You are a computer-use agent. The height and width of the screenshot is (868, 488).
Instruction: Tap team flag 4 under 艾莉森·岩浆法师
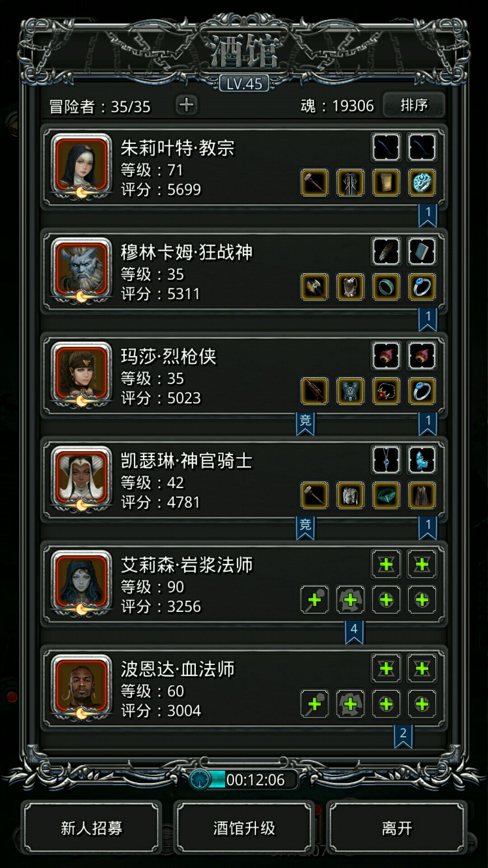coord(354,632)
